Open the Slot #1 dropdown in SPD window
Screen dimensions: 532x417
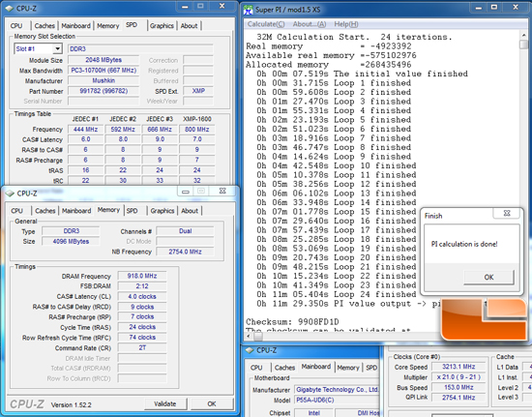[57, 48]
